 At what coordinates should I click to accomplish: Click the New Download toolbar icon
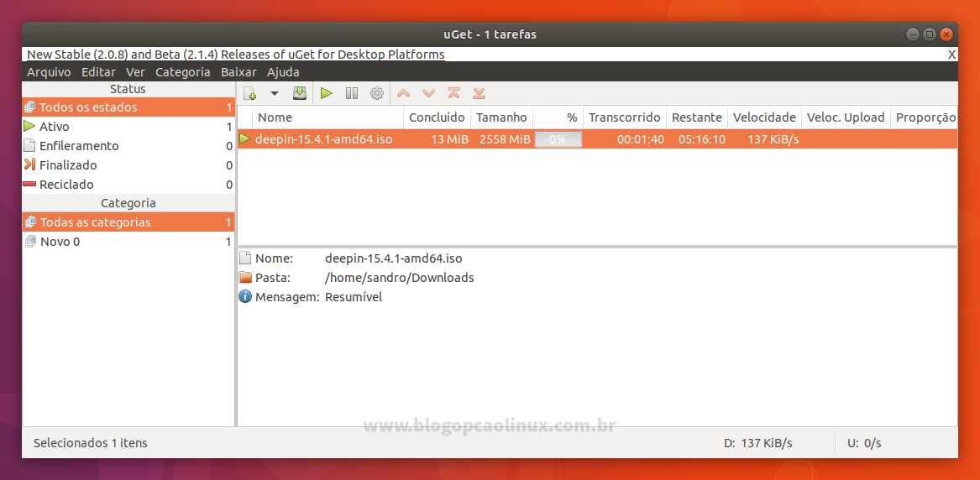[x=250, y=94]
